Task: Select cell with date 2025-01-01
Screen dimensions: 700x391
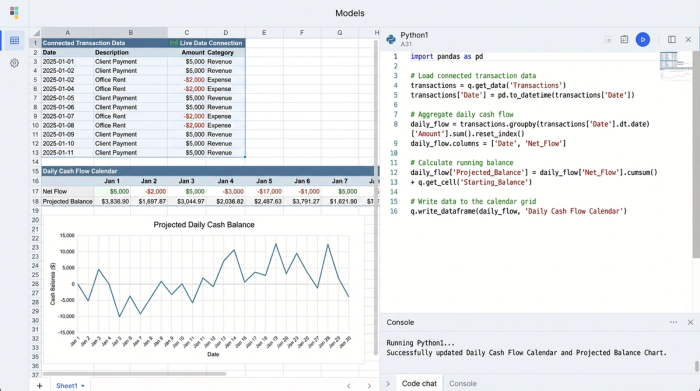Action: point(67,62)
